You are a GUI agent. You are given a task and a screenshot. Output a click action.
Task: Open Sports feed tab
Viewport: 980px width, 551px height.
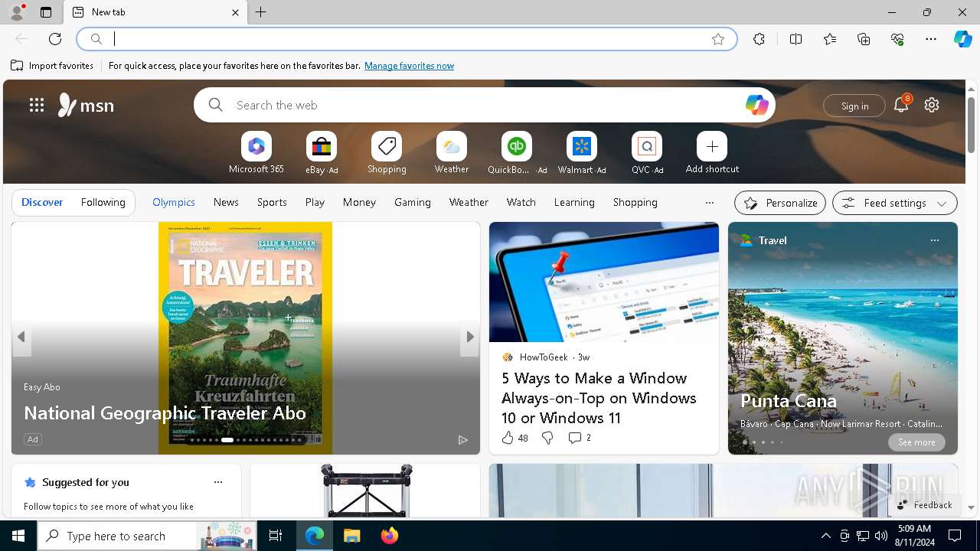point(272,202)
